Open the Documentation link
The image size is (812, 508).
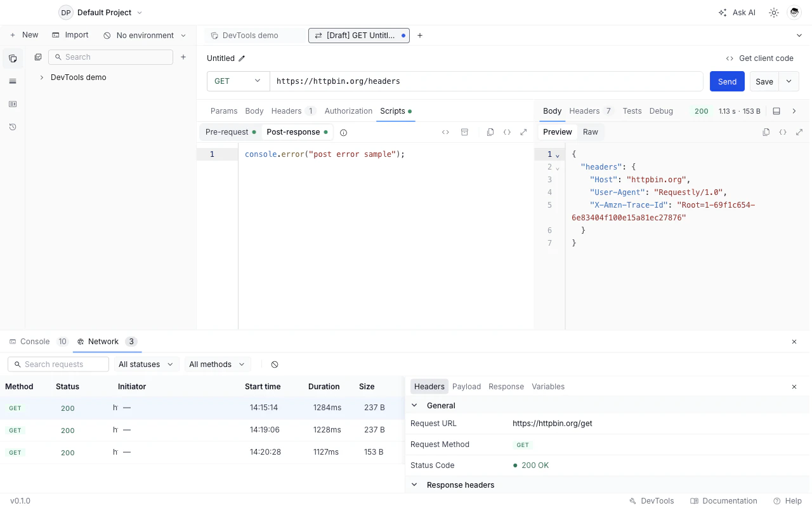point(724,501)
